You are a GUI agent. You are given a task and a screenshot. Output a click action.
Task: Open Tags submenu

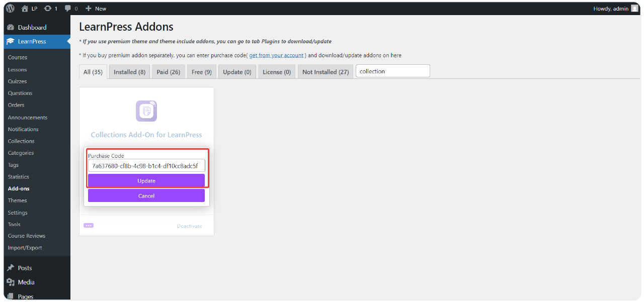[x=13, y=165]
